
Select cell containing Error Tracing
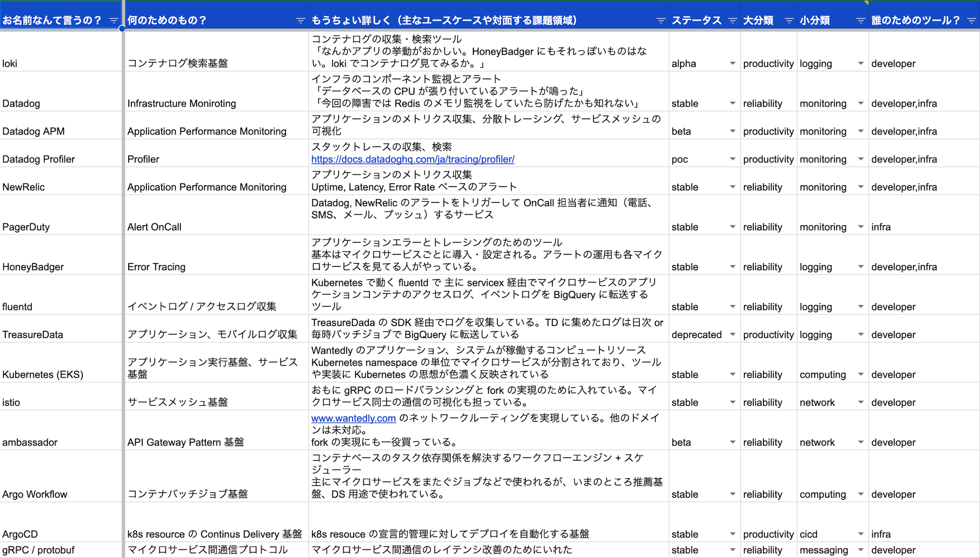[x=216, y=255]
